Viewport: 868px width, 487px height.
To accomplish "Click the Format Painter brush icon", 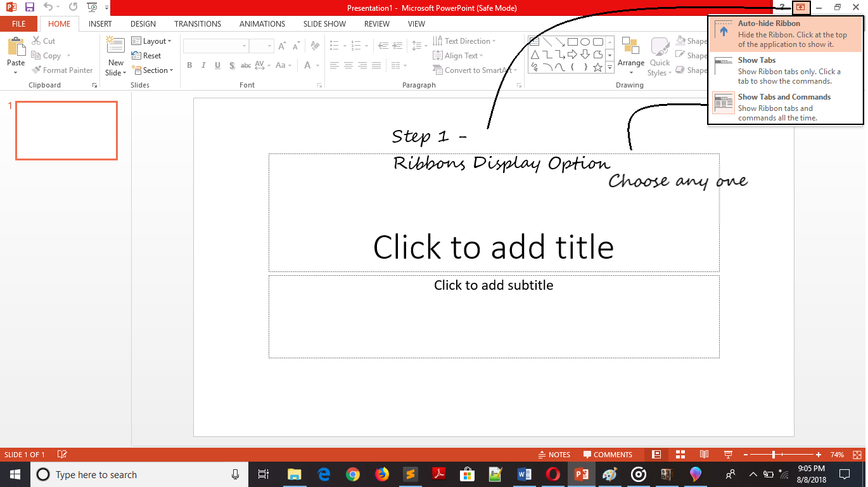I will (x=37, y=70).
